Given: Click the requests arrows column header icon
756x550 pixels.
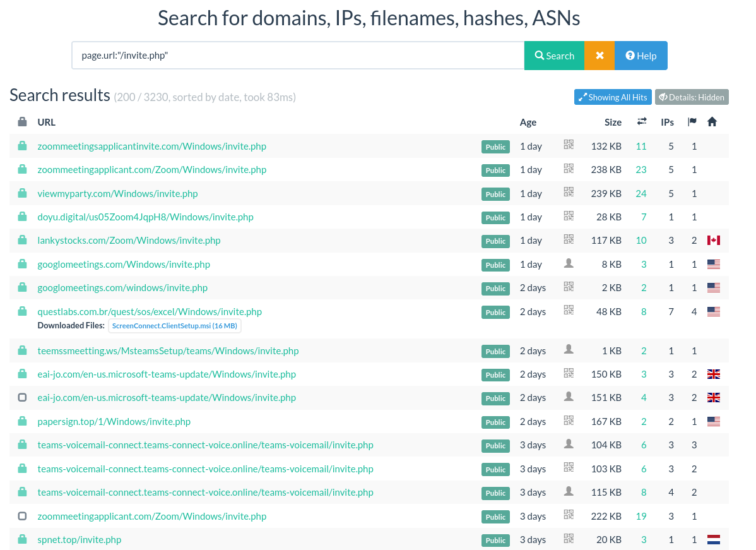Looking at the screenshot, I should coord(642,122).
